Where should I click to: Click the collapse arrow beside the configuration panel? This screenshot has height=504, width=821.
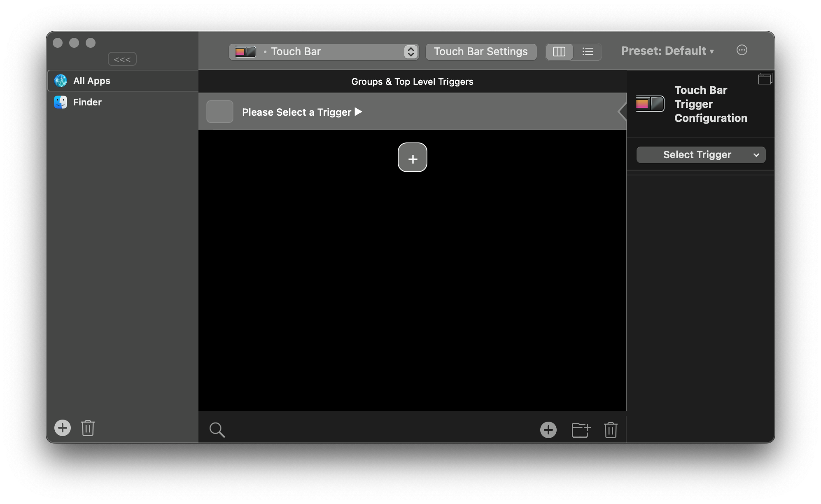(x=622, y=112)
